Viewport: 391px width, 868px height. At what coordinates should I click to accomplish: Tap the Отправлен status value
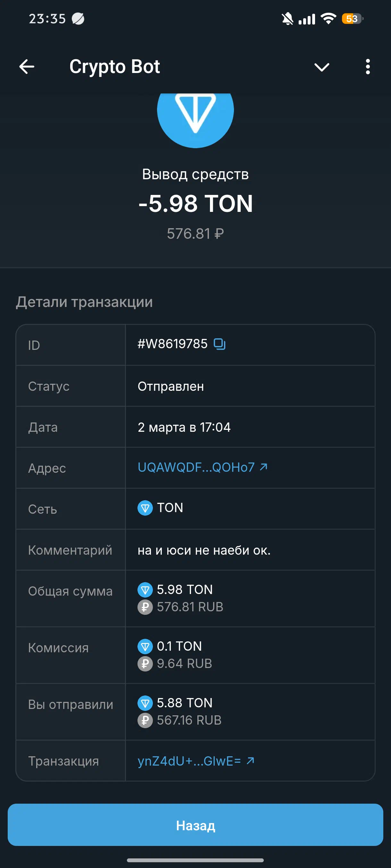171,386
